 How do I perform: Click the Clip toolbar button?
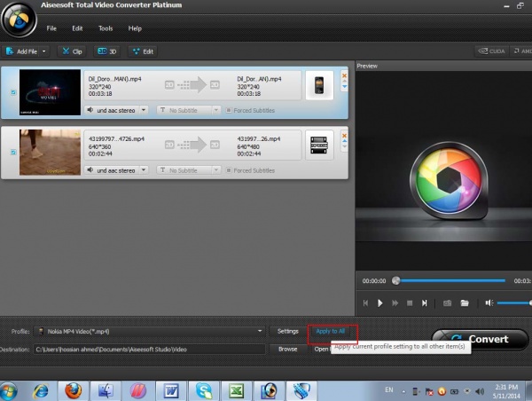[x=73, y=51]
